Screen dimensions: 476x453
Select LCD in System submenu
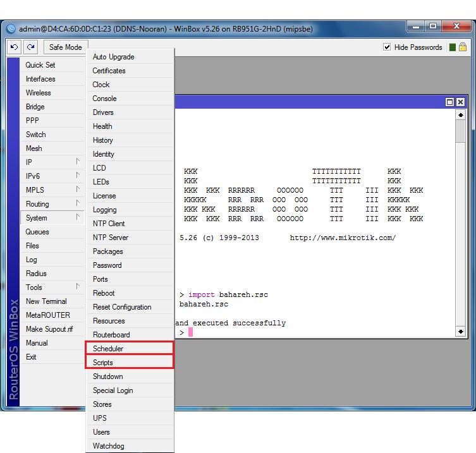[130, 168]
